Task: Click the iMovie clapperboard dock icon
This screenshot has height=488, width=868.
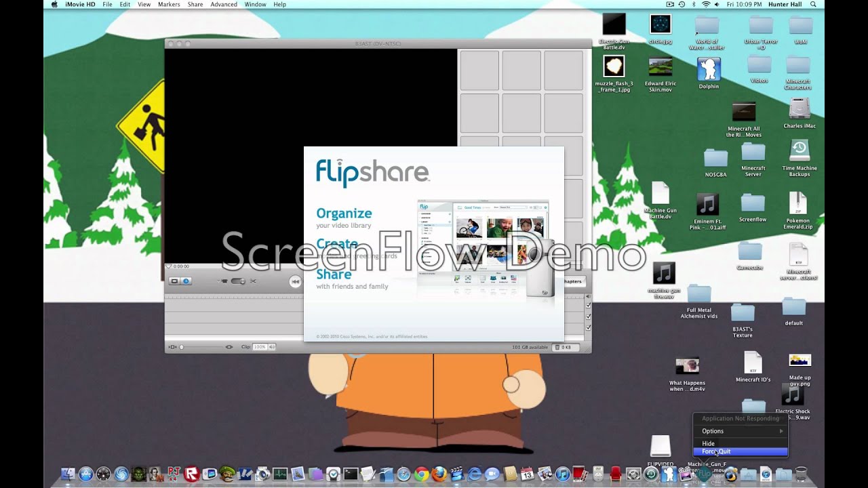Action: (x=456, y=474)
